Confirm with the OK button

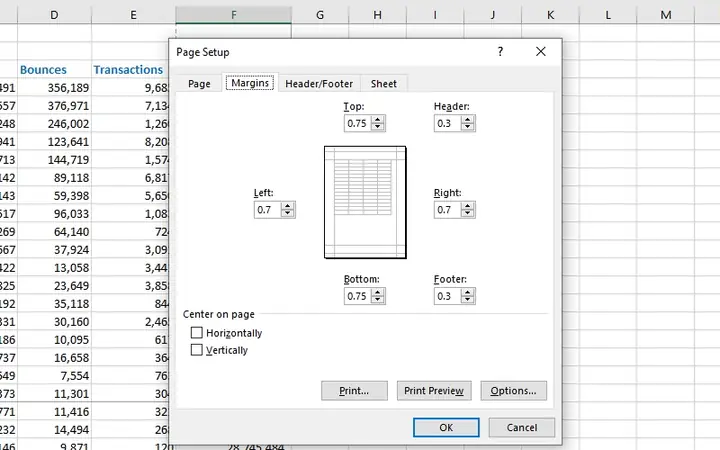pyautogui.click(x=446, y=428)
